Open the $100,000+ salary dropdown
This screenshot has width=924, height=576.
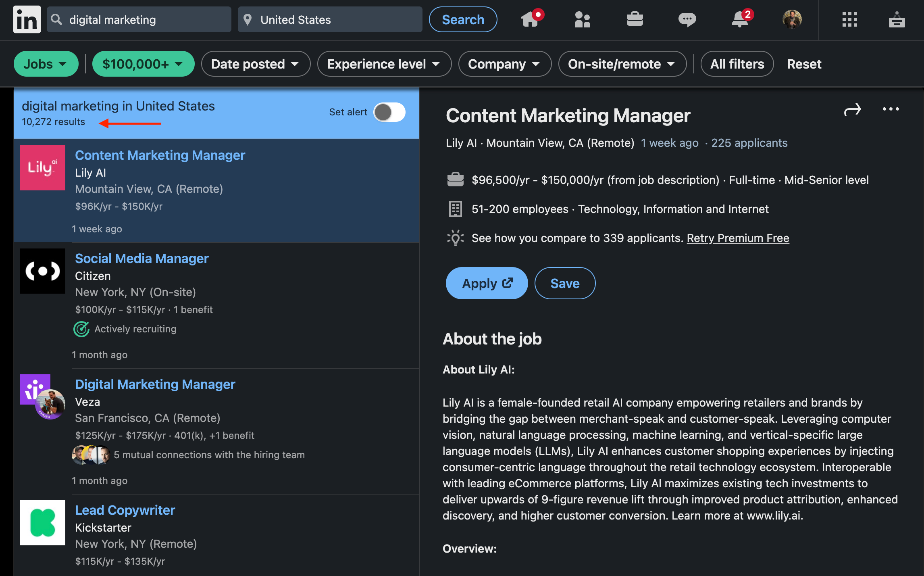tap(143, 64)
